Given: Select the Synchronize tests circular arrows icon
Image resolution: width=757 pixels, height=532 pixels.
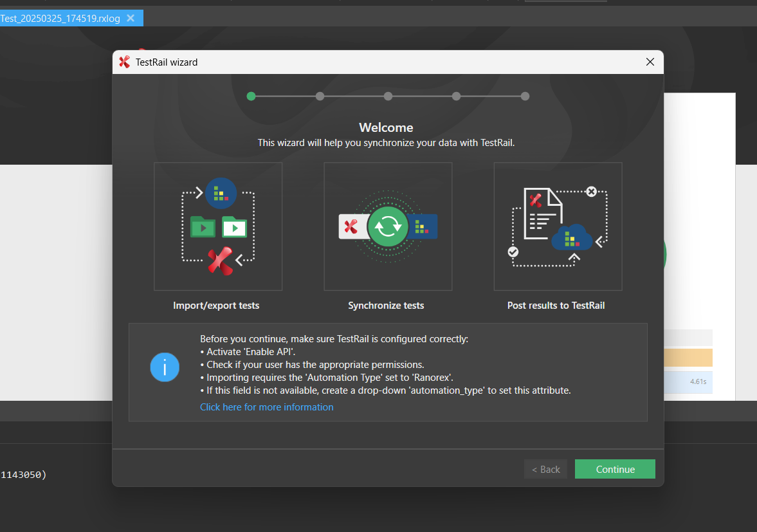Looking at the screenshot, I should pyautogui.click(x=388, y=226).
